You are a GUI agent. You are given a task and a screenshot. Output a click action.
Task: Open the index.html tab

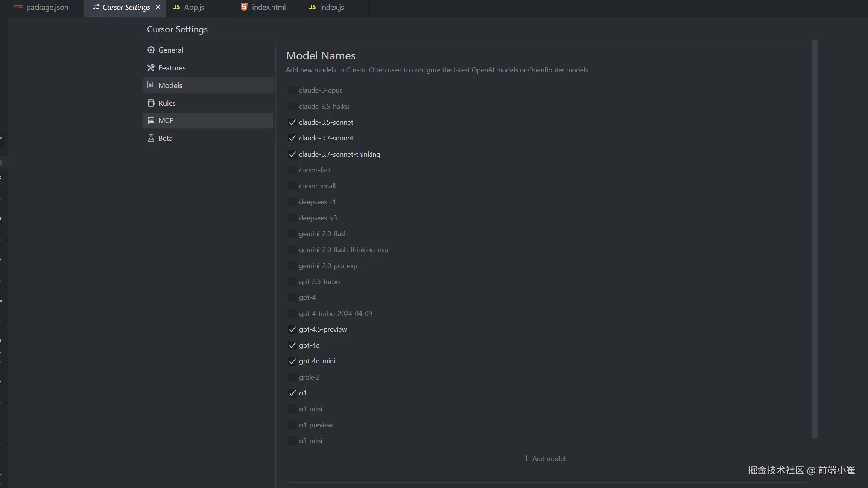[x=268, y=8]
